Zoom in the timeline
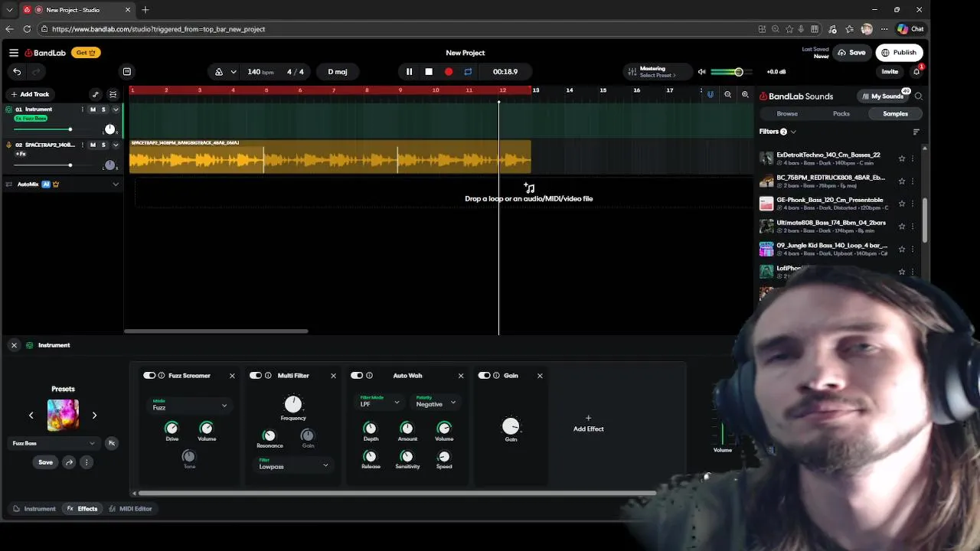Viewport: 980px width, 551px height. tap(745, 94)
